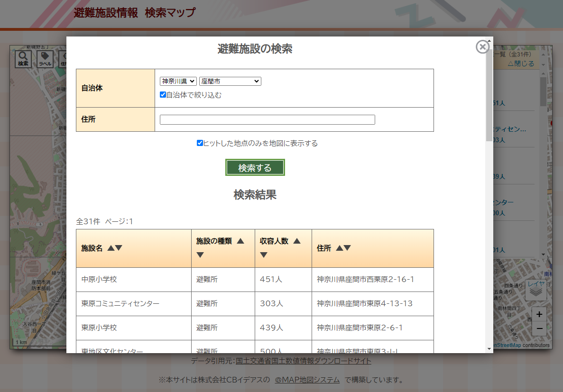Screen dimensions: 563x392
Task: Open the レイヤ layers control on map
Action: [536, 289]
